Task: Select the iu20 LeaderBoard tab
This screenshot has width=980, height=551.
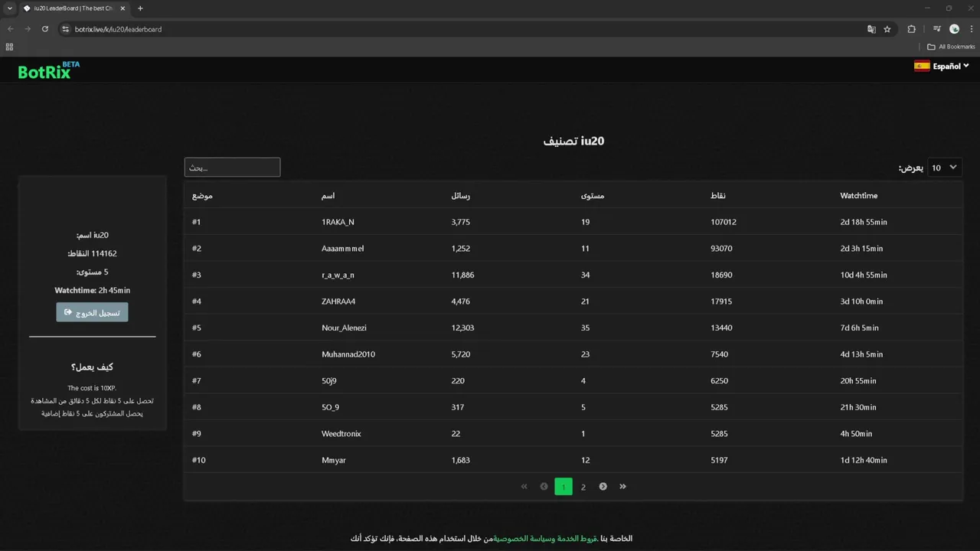Action: [x=73, y=8]
